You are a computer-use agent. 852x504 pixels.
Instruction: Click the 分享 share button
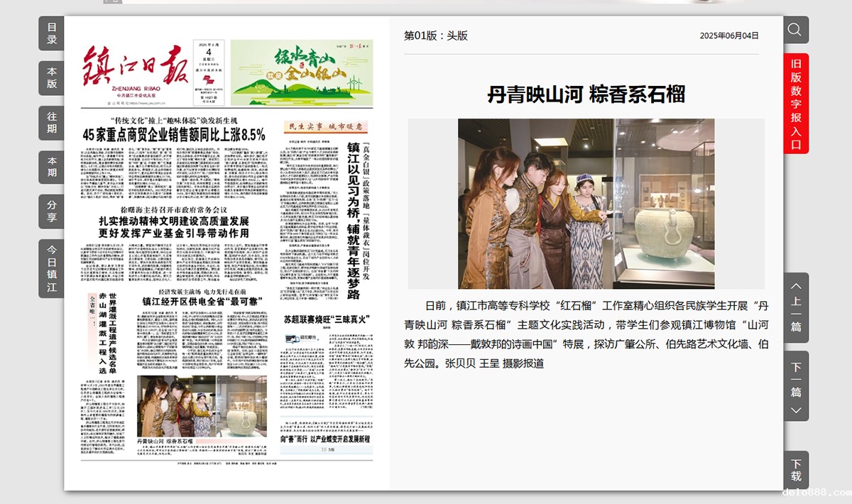[51, 212]
